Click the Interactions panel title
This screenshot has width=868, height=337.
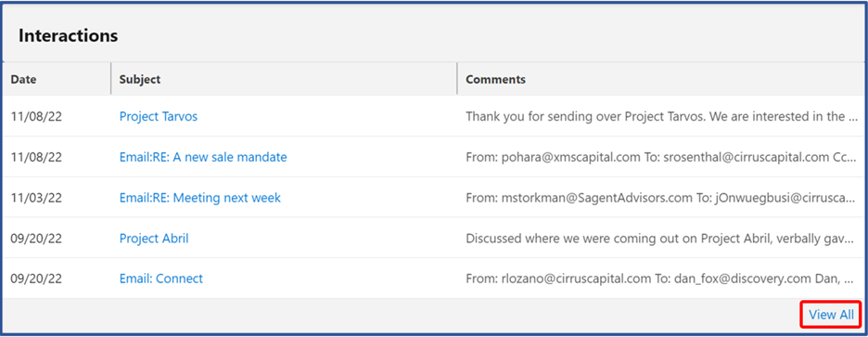[x=68, y=35]
